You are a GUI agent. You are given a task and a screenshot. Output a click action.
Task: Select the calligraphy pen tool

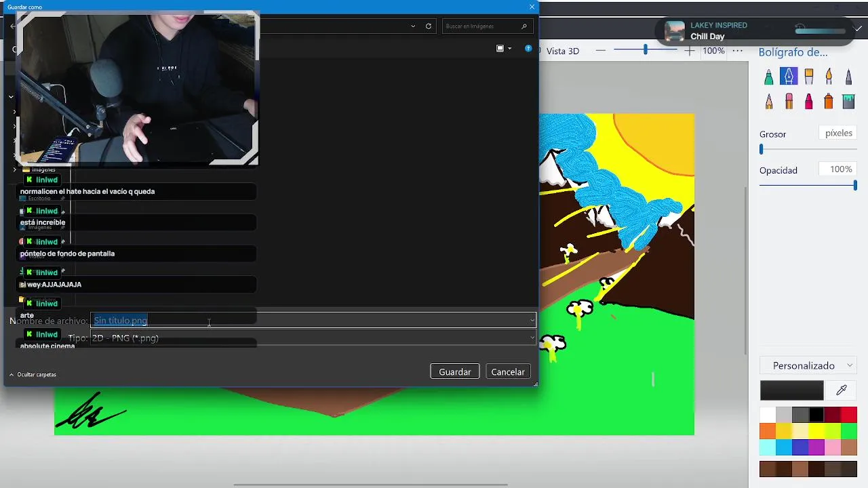coord(788,77)
